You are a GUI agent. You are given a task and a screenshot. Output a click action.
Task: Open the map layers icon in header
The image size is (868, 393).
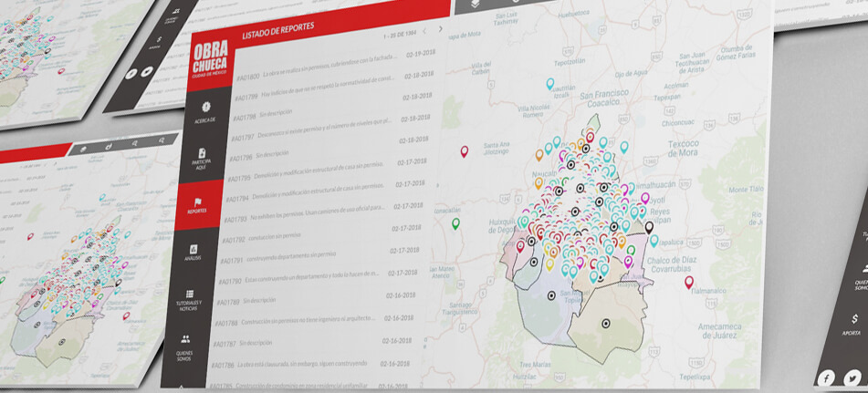click(x=474, y=4)
